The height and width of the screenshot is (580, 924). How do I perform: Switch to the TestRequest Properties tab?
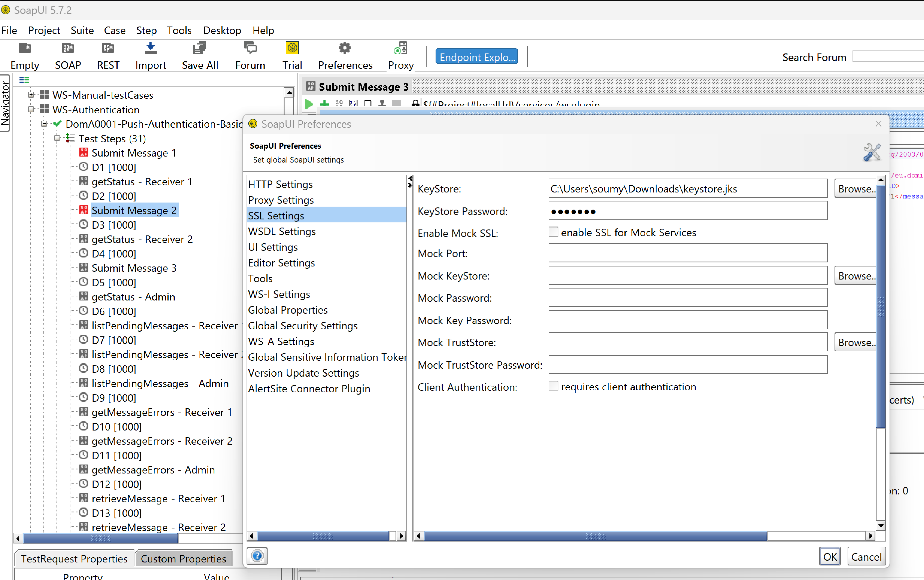74,559
